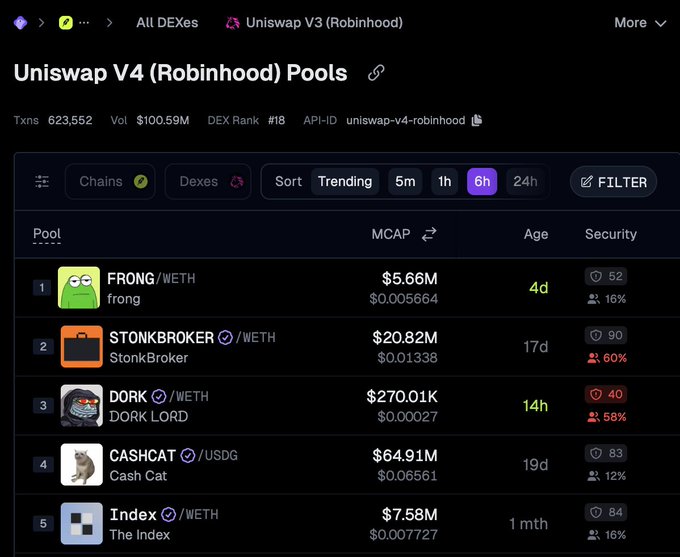Screen dimensions: 680x557
Task: Click the STONKBROKER briefcase token image
Action: coord(82,347)
